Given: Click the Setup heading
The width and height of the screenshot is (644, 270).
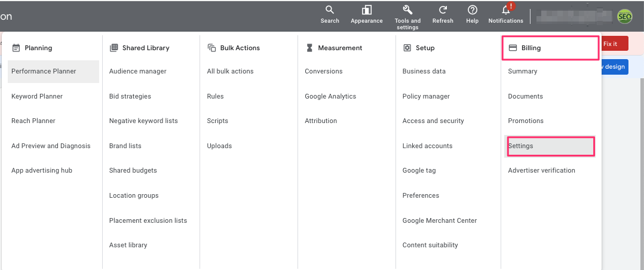Looking at the screenshot, I should [425, 48].
